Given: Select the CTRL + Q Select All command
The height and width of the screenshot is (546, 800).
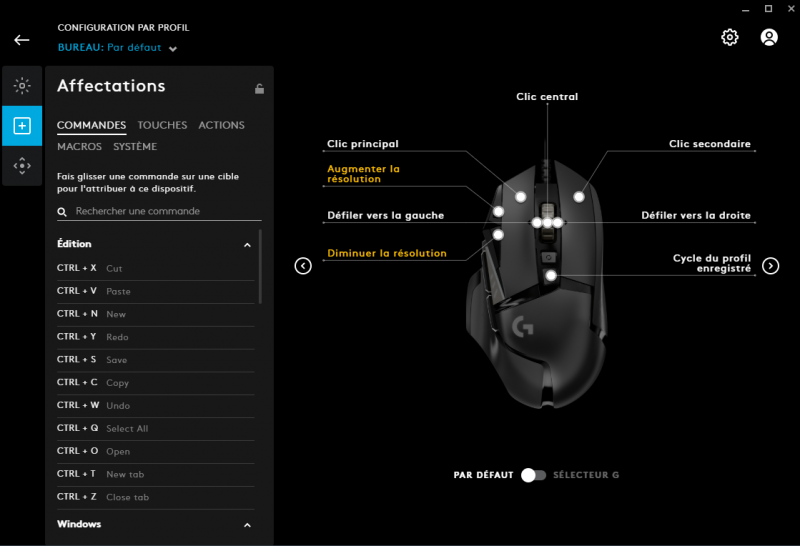Looking at the screenshot, I should click(156, 429).
